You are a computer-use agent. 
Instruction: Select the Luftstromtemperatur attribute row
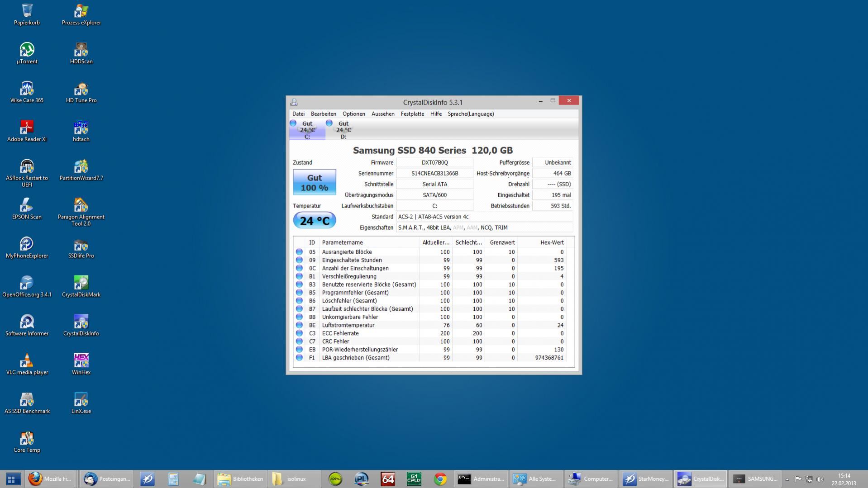[x=430, y=325]
